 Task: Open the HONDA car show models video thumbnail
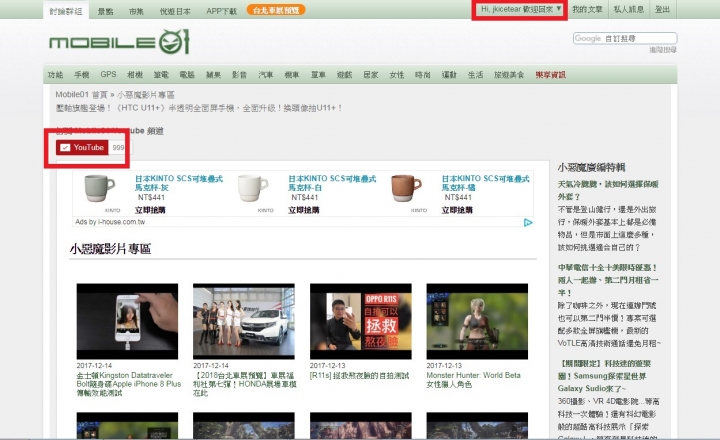coord(244,321)
